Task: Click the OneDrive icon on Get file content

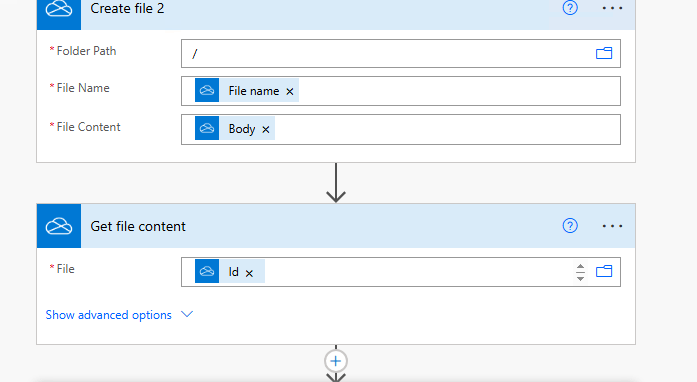Action: [x=59, y=226]
